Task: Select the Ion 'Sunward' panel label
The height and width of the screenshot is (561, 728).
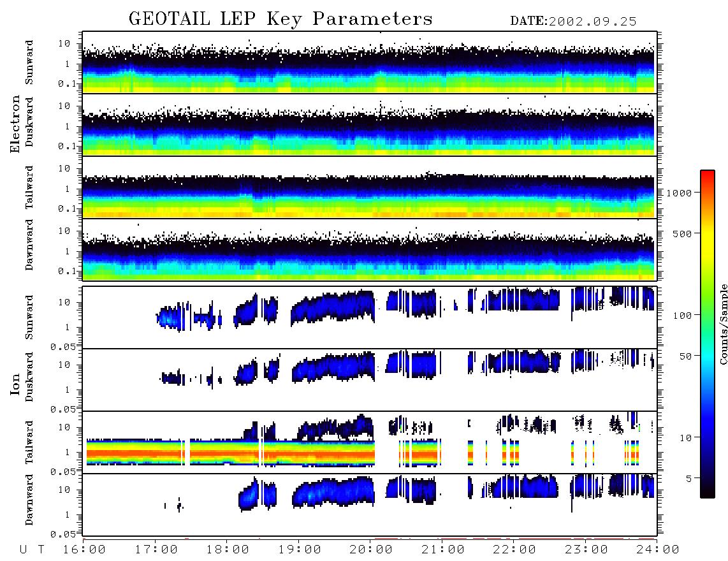Action: (x=29, y=317)
